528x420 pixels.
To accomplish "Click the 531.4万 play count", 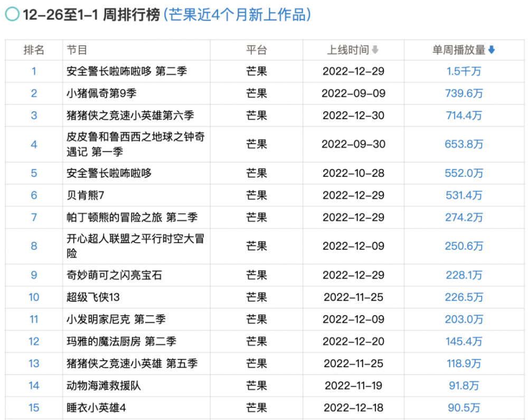I will coord(464,195).
